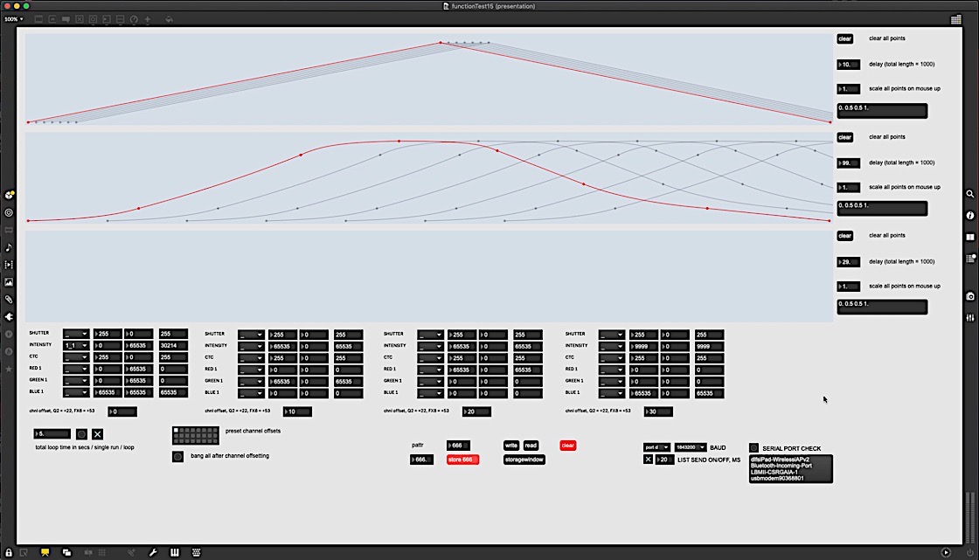Open the inspector info icon in right sidebar
This screenshot has height=560, width=979.
(x=970, y=215)
